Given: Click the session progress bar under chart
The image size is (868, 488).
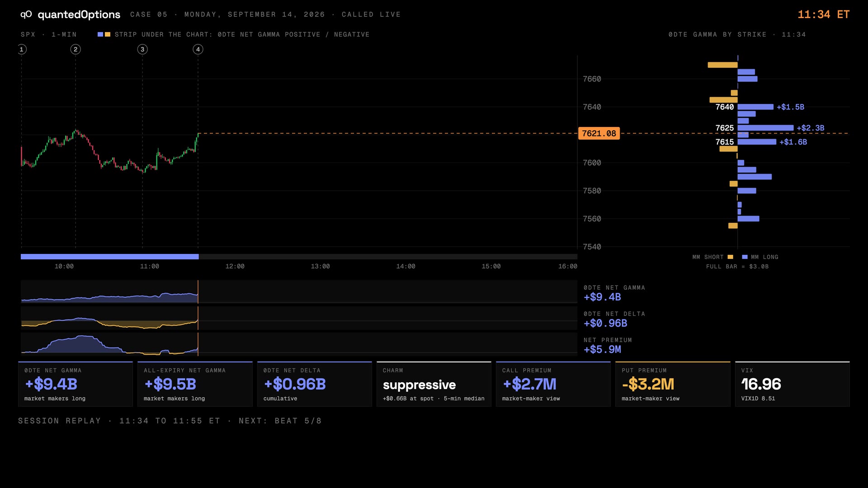Looking at the screenshot, I should coord(299,257).
